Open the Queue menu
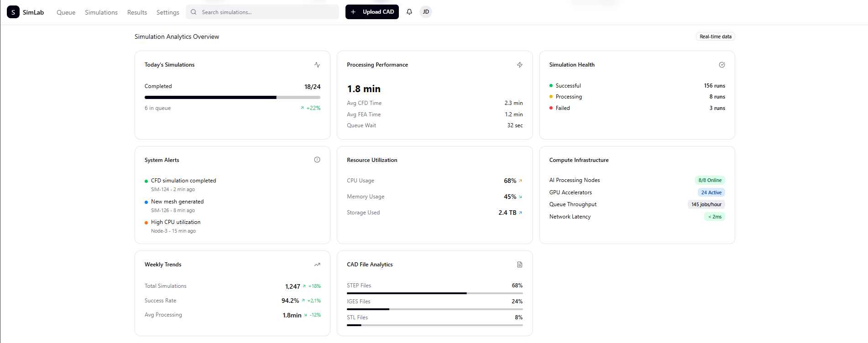Screen dimensions: 868x343 (66, 12)
